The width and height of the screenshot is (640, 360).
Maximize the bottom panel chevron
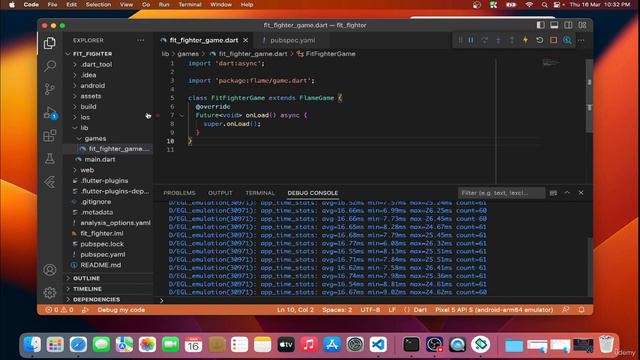(567, 193)
